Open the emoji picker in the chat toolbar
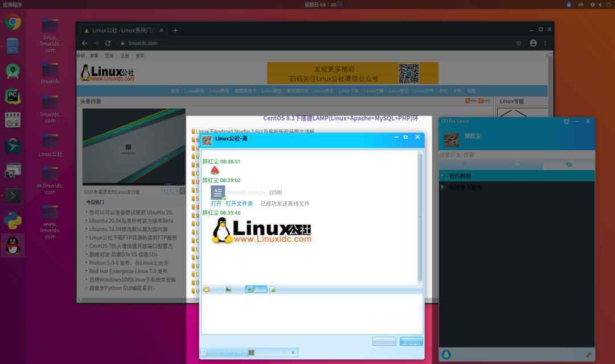615x364 pixels. point(206,289)
